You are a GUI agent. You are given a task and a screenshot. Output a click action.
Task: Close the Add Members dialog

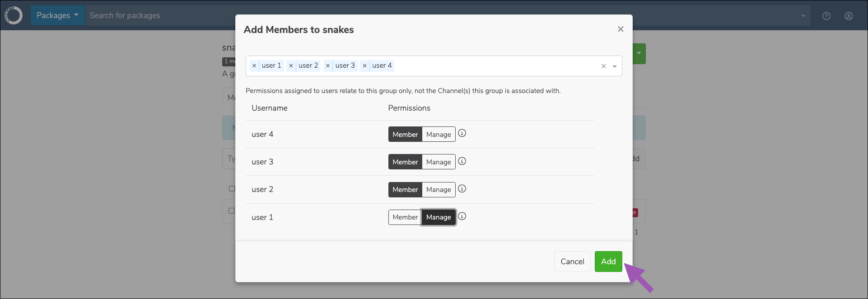(x=621, y=29)
